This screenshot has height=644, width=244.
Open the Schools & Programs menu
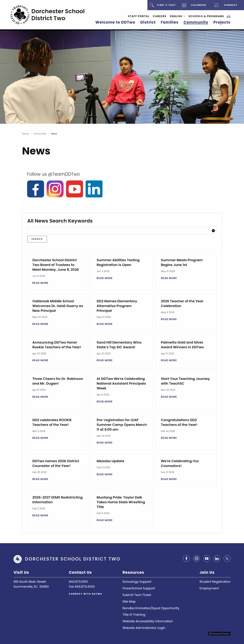point(206,16)
